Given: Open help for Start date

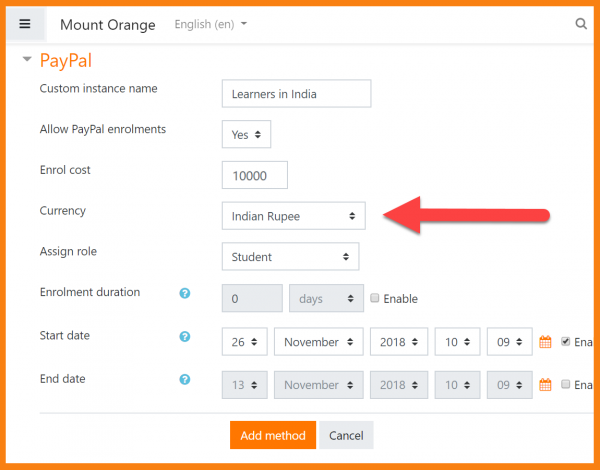Looking at the screenshot, I should (x=184, y=337).
